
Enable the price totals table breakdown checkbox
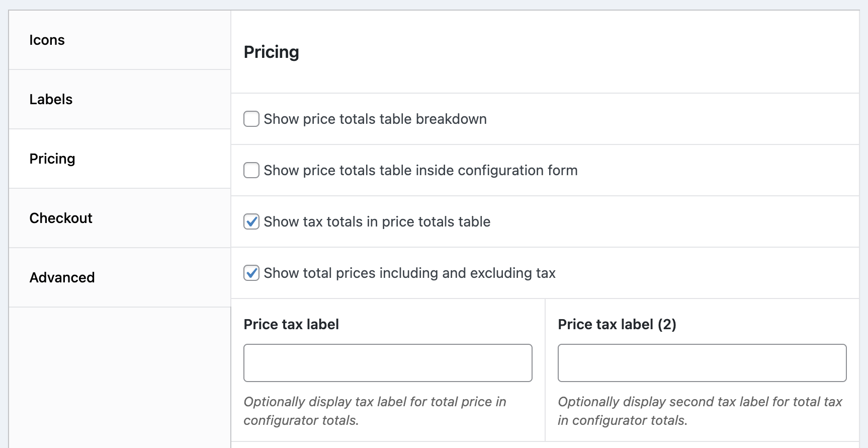pos(251,119)
